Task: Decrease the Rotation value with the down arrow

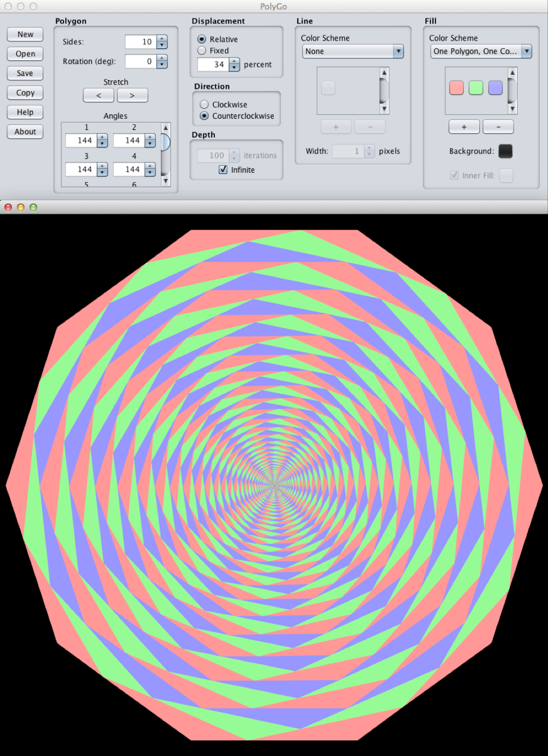Action: pyautogui.click(x=161, y=64)
